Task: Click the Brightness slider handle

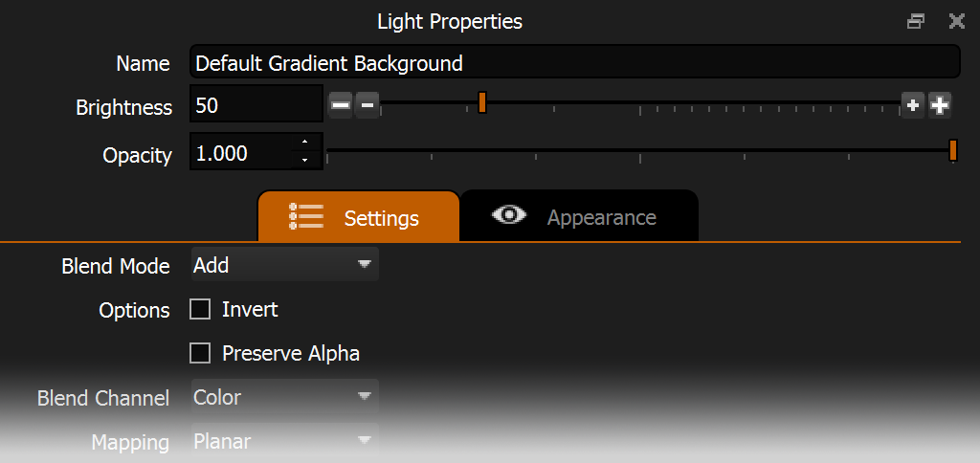Action: pyautogui.click(x=482, y=102)
